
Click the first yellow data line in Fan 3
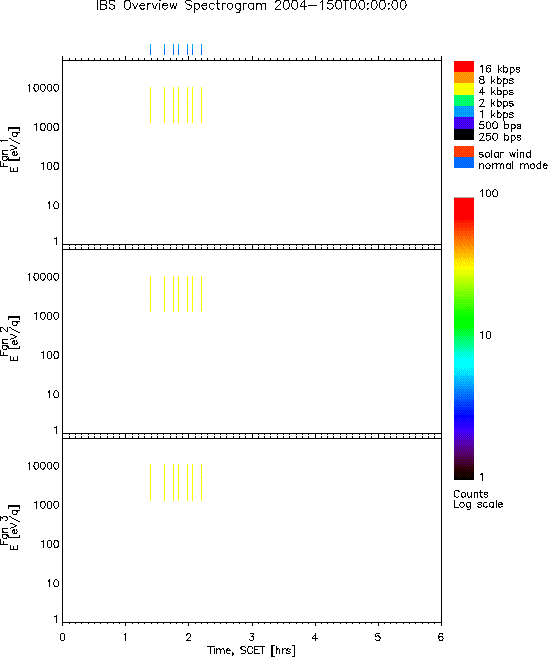point(150,482)
